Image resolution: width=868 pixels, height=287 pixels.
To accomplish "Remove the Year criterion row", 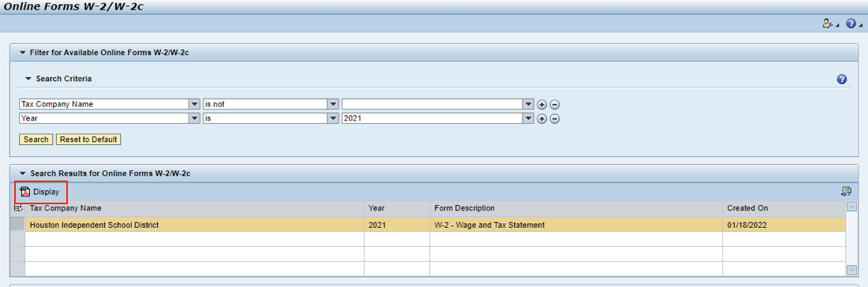I will pos(554,118).
